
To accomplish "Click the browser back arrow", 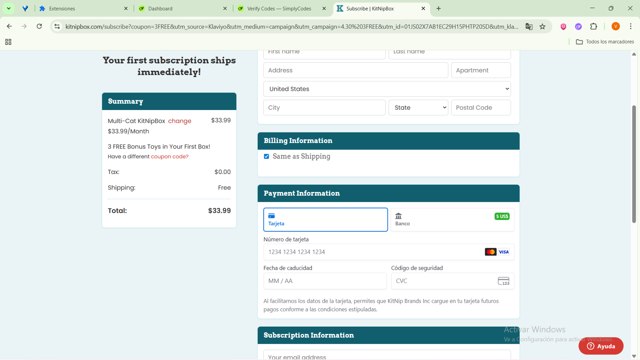I will tap(9, 26).
